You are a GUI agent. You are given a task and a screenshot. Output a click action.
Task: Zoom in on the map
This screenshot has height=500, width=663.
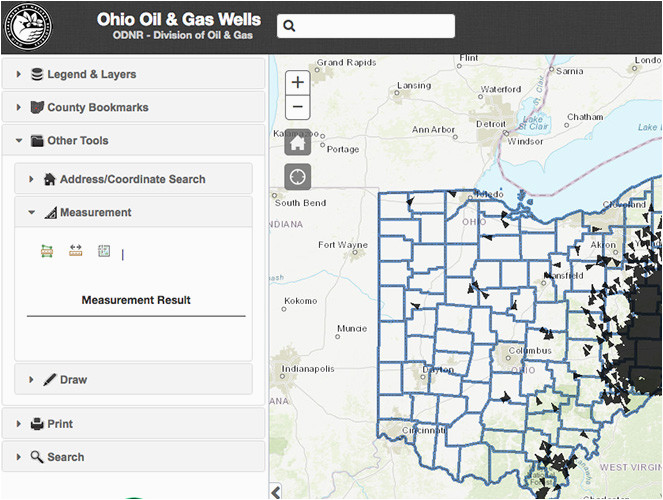tap(298, 82)
